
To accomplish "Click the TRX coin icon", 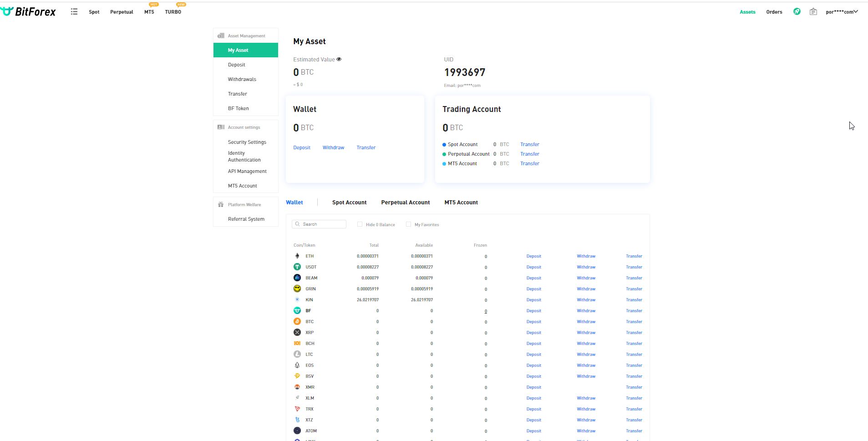I will tap(297, 409).
